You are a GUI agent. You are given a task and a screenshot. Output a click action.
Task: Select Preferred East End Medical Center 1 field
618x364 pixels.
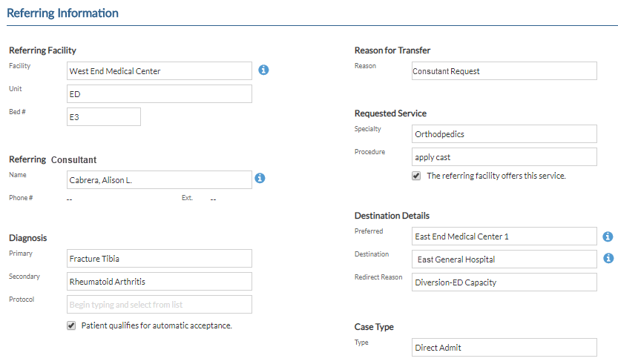point(504,236)
